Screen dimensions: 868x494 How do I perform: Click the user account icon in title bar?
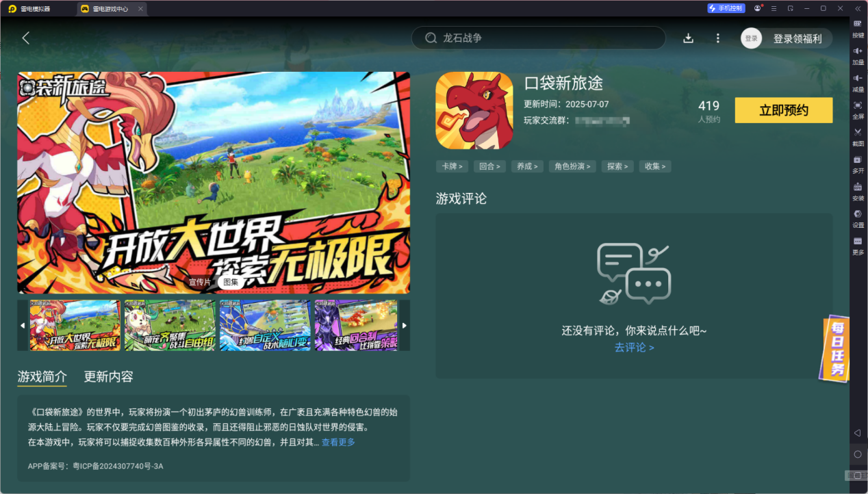758,8
